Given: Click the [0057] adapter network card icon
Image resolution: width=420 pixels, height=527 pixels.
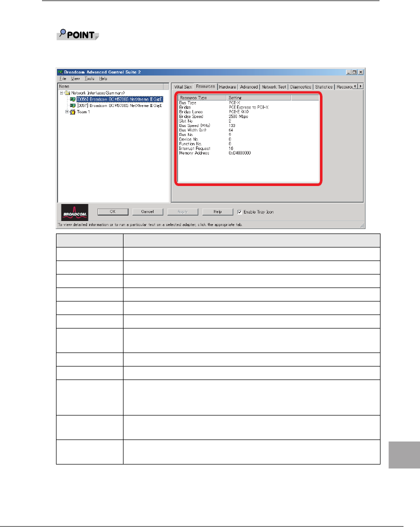Looking at the screenshot, I should [72, 105].
